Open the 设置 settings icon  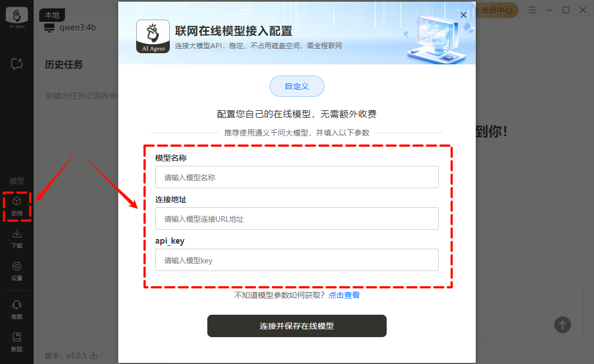(x=17, y=271)
